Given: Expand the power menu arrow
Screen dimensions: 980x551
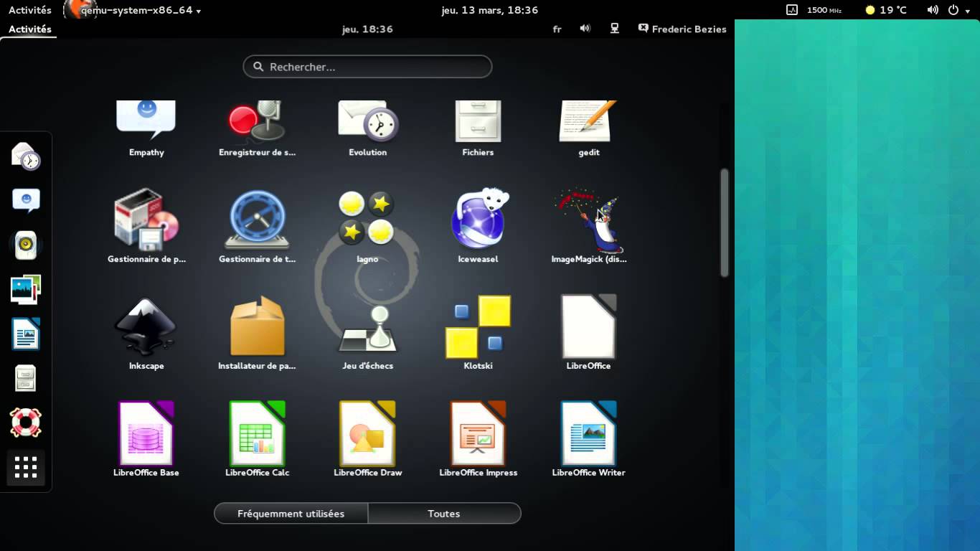Looking at the screenshot, I should tap(966, 10).
